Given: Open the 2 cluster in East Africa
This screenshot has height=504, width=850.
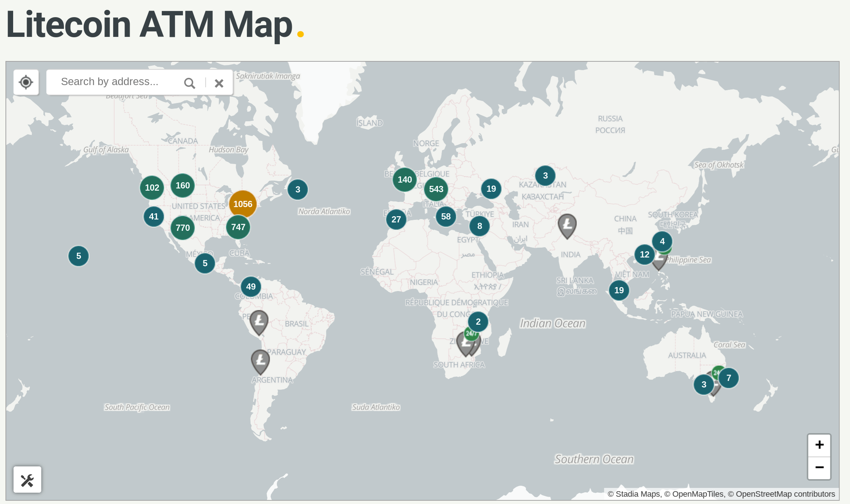Looking at the screenshot, I should point(478,322).
